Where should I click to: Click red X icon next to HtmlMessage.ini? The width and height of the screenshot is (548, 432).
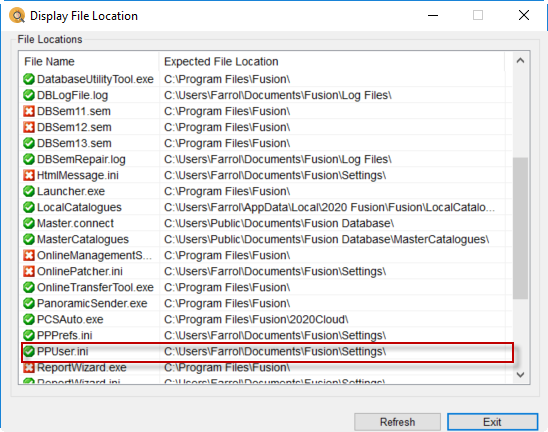[29, 175]
